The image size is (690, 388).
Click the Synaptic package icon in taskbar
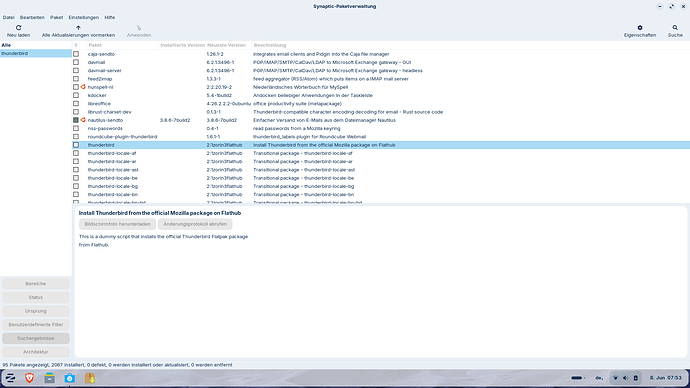coord(90,378)
